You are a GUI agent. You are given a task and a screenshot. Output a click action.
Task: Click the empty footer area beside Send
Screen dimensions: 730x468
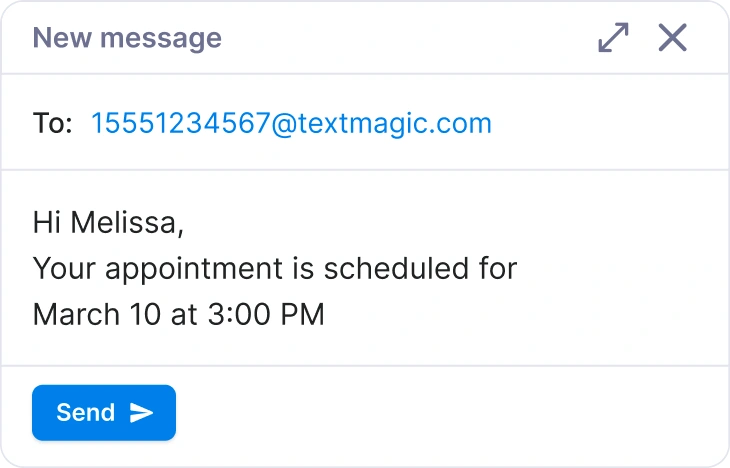pos(450,412)
